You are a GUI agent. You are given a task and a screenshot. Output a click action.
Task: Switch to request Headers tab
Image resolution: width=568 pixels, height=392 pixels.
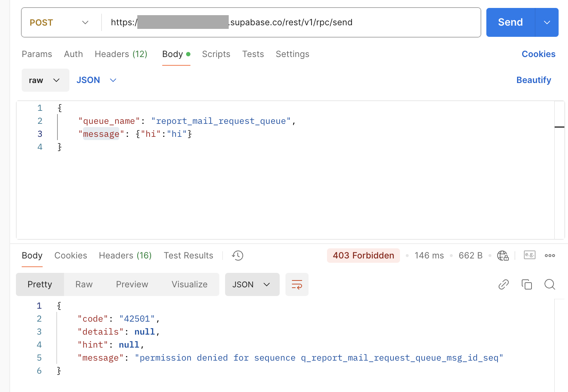[121, 54]
